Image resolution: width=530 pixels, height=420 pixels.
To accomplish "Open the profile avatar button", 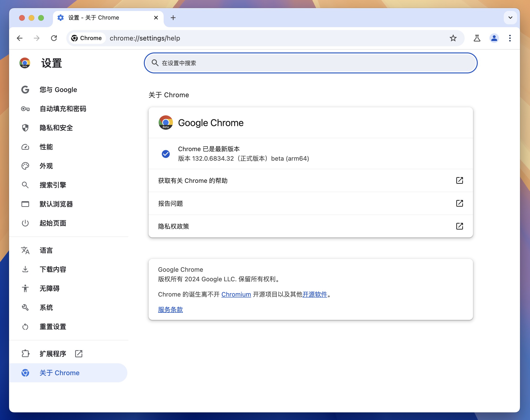I will pos(494,38).
